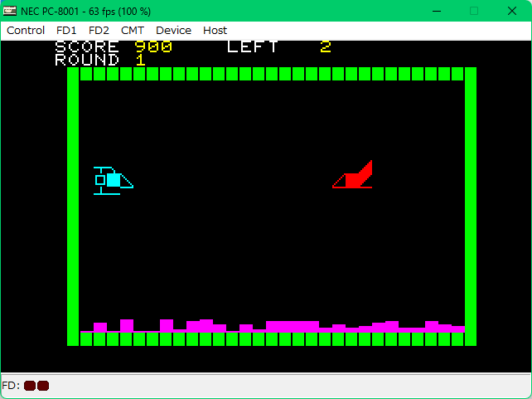Click the second FD drive indicator light
The height and width of the screenshot is (399, 532).
(x=43, y=386)
